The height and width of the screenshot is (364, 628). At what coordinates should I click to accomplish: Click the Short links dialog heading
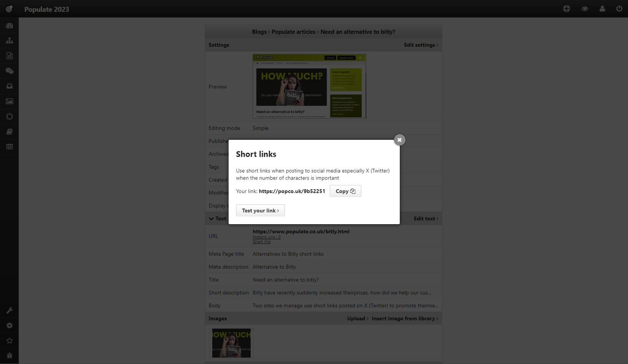tap(256, 154)
